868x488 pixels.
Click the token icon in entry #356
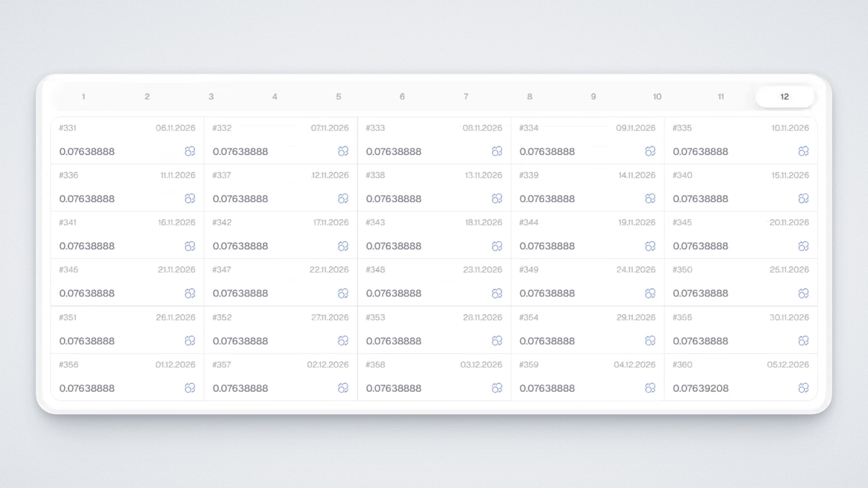190,388
